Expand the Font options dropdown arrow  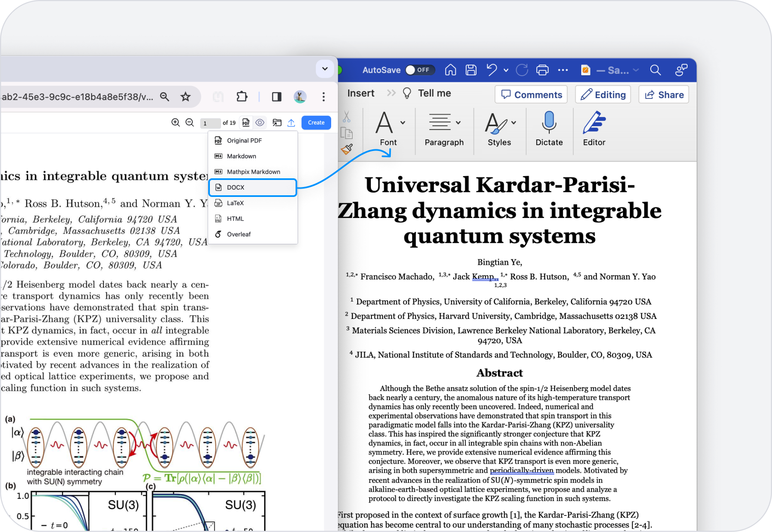pos(402,122)
